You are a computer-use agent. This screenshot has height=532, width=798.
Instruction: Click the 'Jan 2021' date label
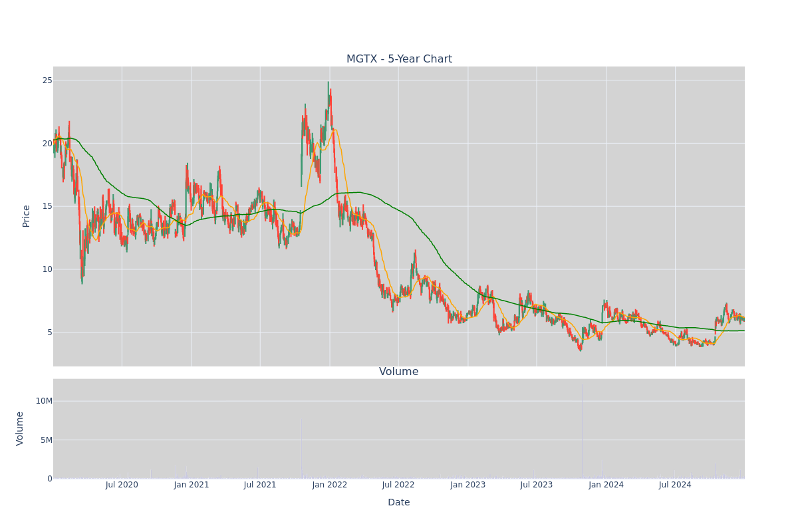coord(192,485)
